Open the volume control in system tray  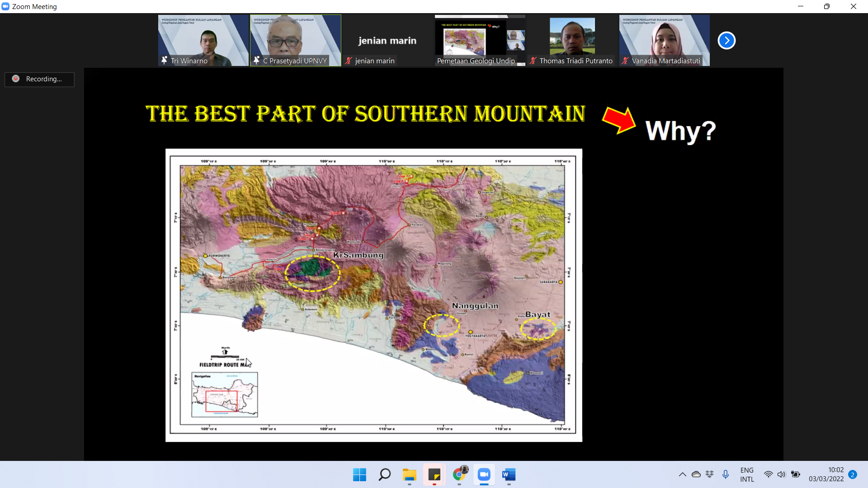point(782,474)
